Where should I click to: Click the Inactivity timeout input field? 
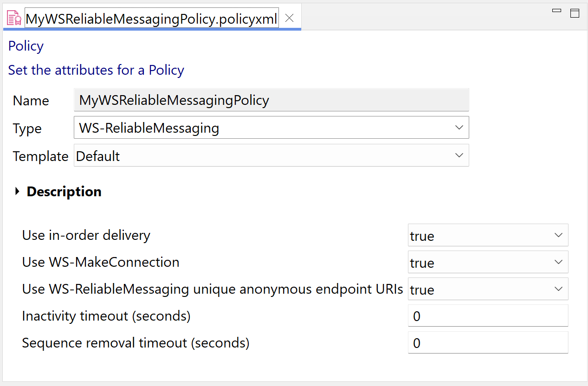pos(488,315)
